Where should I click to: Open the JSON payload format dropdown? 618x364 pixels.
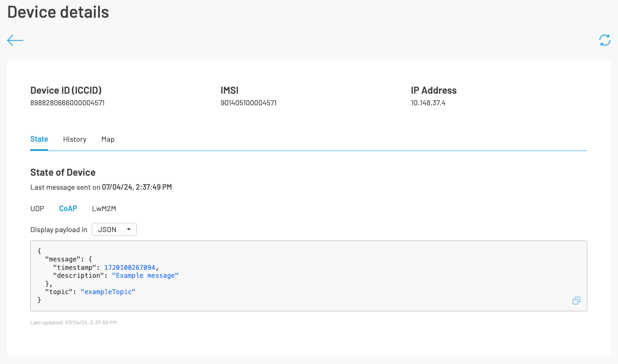(114, 230)
